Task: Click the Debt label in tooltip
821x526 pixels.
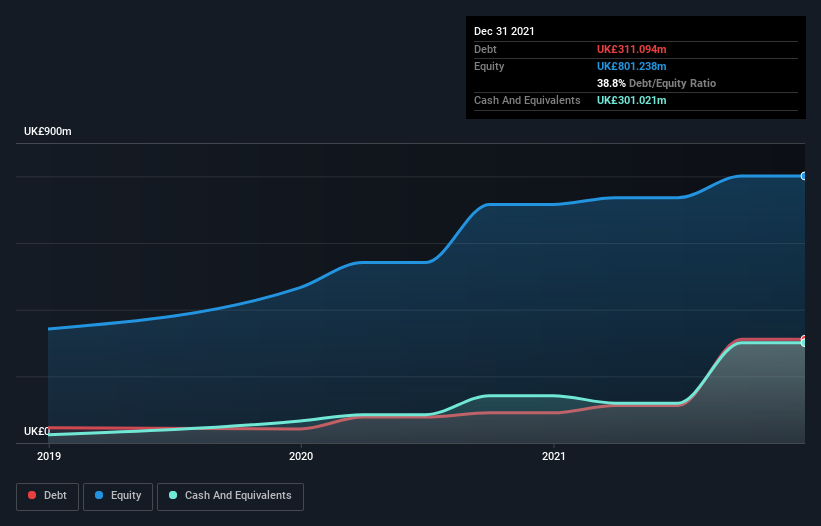Action: (485, 49)
